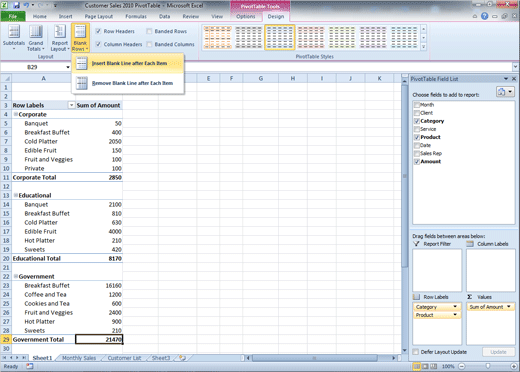Viewport: 520px width, 372px height.
Task: Select the red PivotTable style thumbnail
Action: pos(311,37)
